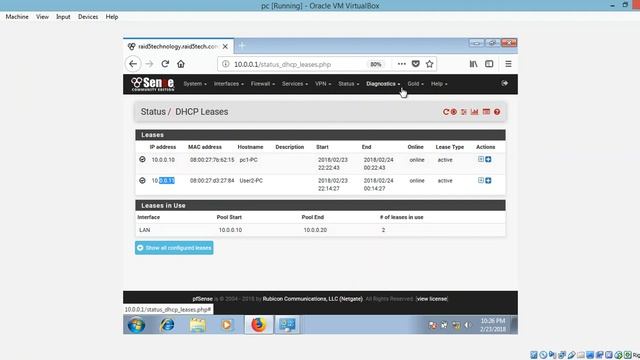The image size is (640, 360).
Task: Click the taskbar volume speaker icon
Action: tap(468, 325)
